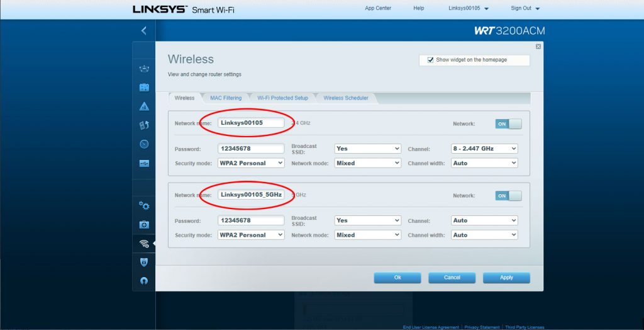Turn off the 5 GHz network switch

coord(508,196)
